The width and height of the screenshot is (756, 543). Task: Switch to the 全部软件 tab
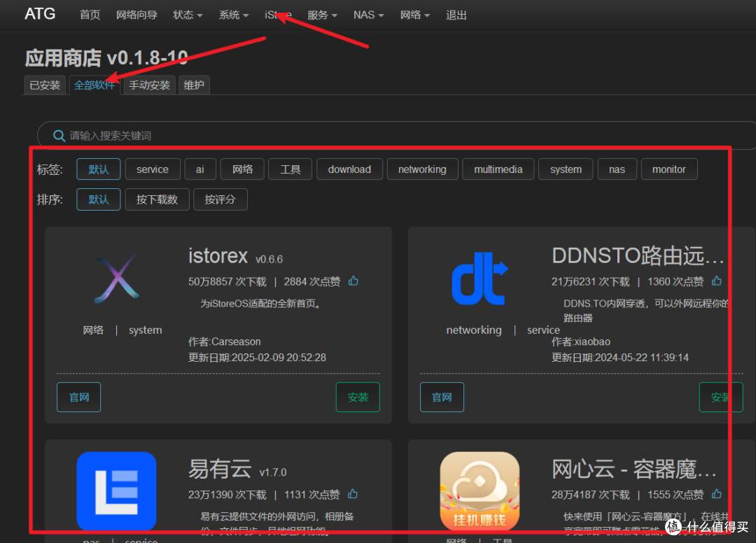[x=94, y=85]
